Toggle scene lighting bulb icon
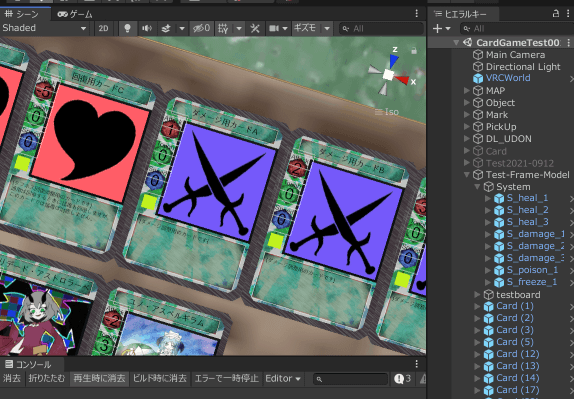574x399 pixels. point(127,28)
